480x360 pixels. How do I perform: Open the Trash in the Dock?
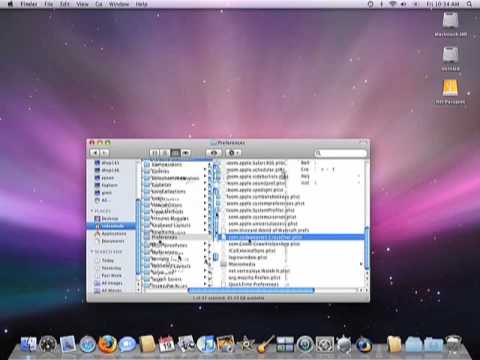point(454,344)
